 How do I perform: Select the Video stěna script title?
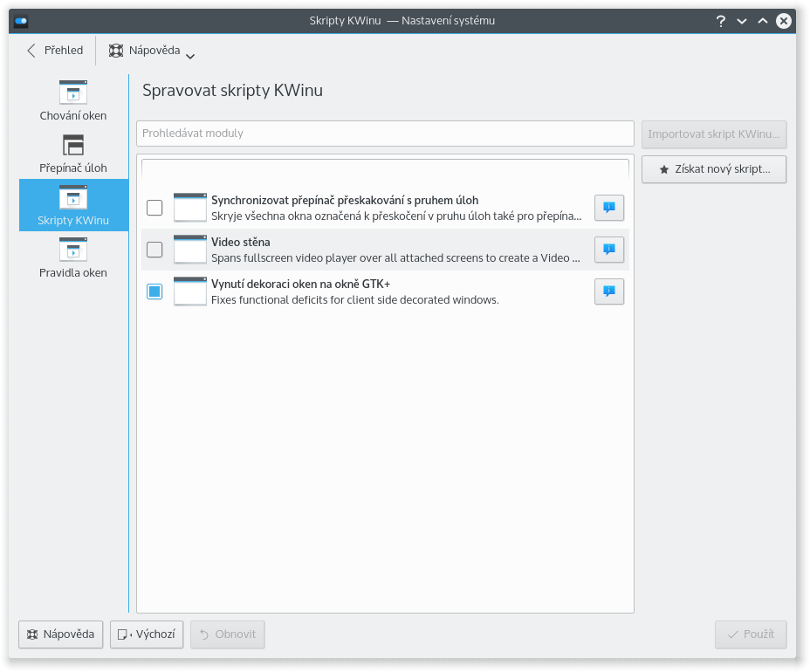241,242
